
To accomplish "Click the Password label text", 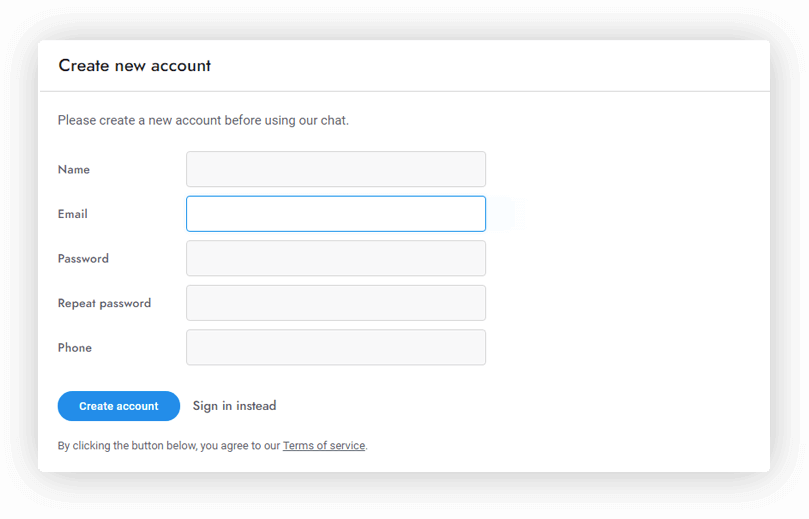I will click(x=83, y=259).
